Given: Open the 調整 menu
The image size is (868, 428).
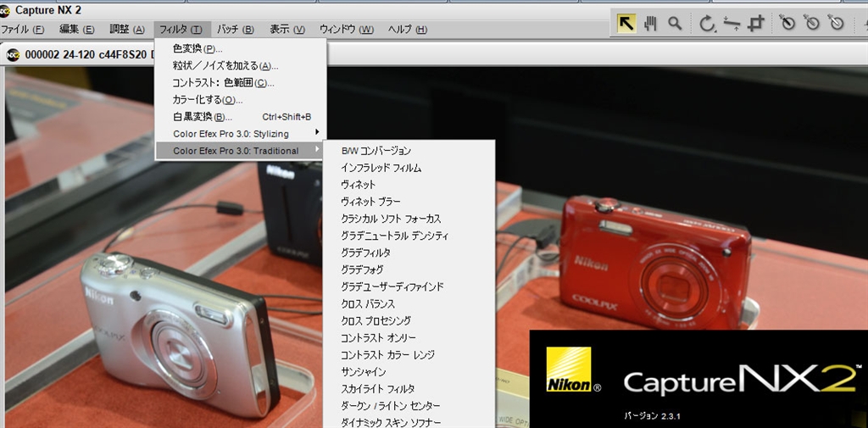Looking at the screenshot, I should click(x=127, y=30).
